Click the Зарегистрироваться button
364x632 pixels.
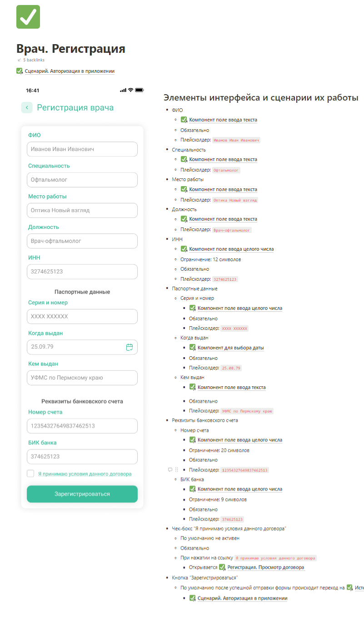pos(82,494)
